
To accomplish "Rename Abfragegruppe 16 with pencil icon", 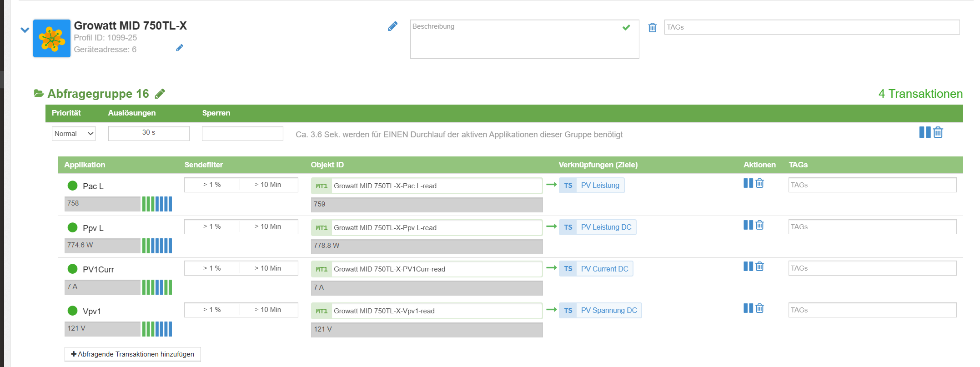I will coord(160,94).
